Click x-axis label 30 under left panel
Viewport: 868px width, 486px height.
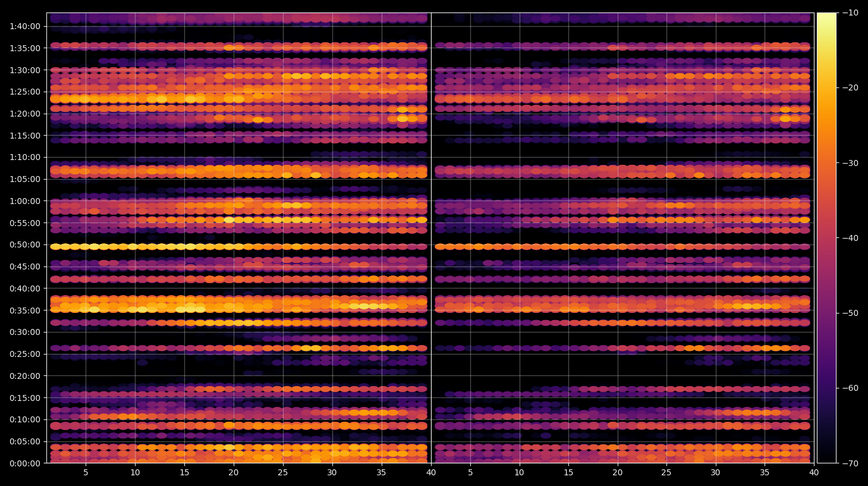332,473
